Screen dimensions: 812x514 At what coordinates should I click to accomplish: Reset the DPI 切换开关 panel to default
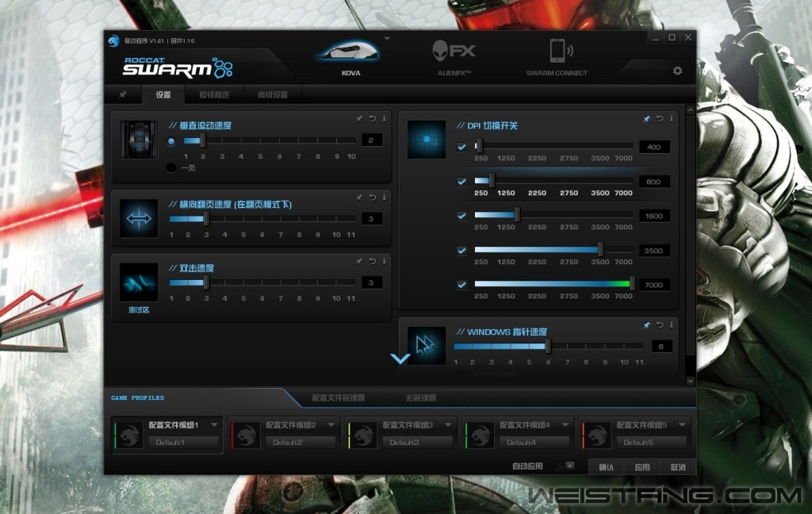click(x=660, y=119)
